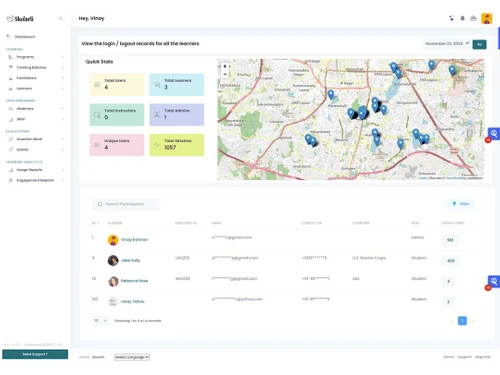Click login count badge for Vinay Kannan
Screen dimensions: 500x375
coord(450,240)
